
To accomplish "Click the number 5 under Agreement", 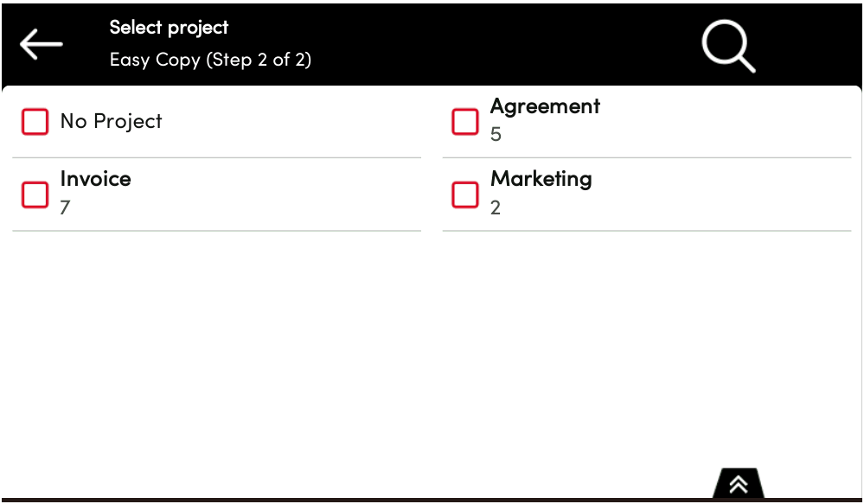I will click(x=496, y=135).
